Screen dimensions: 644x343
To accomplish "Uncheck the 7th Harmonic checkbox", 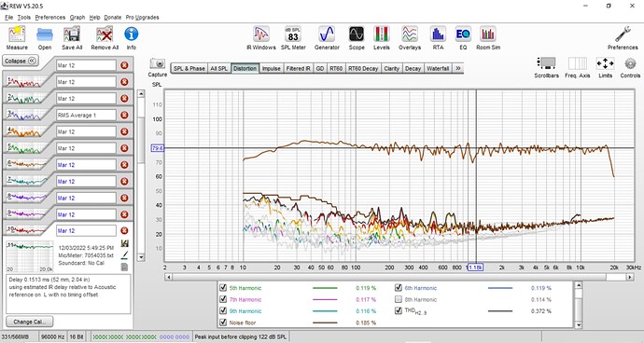I will click(223, 299).
